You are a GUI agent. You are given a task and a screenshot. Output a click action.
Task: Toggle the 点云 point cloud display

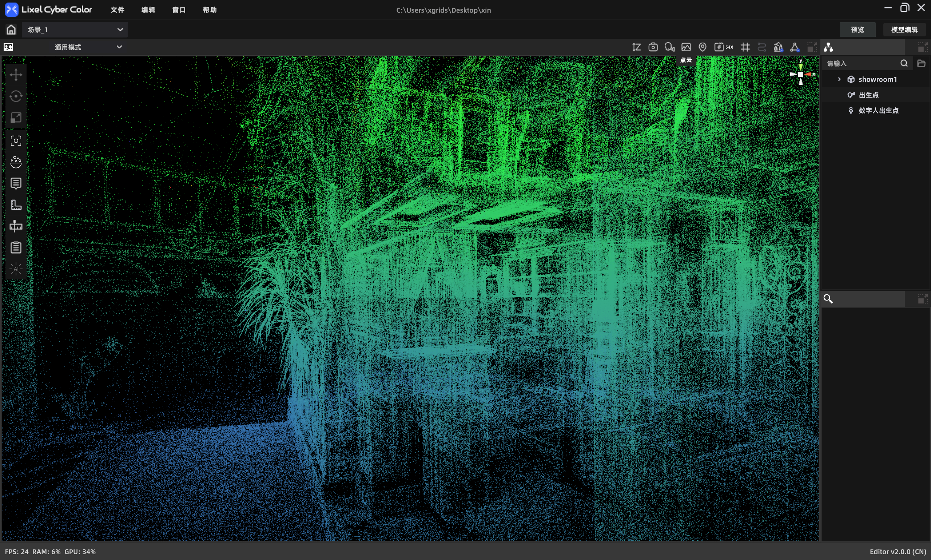coord(686,47)
